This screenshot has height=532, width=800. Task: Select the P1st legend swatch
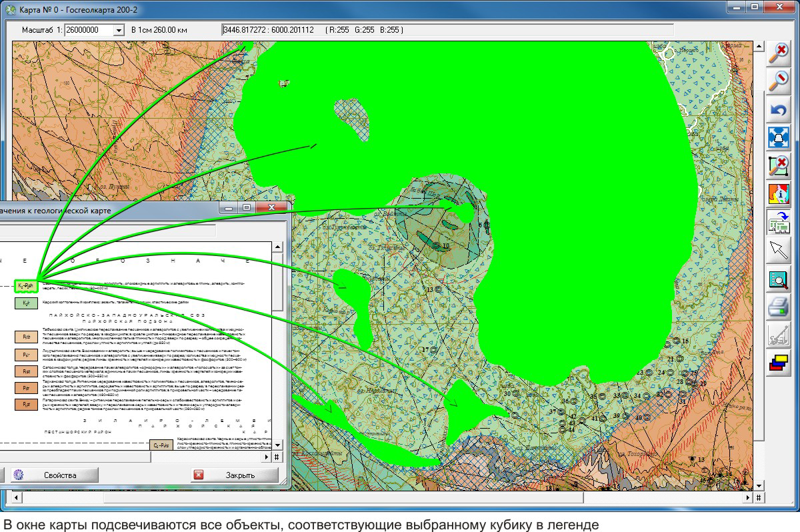coord(26,371)
